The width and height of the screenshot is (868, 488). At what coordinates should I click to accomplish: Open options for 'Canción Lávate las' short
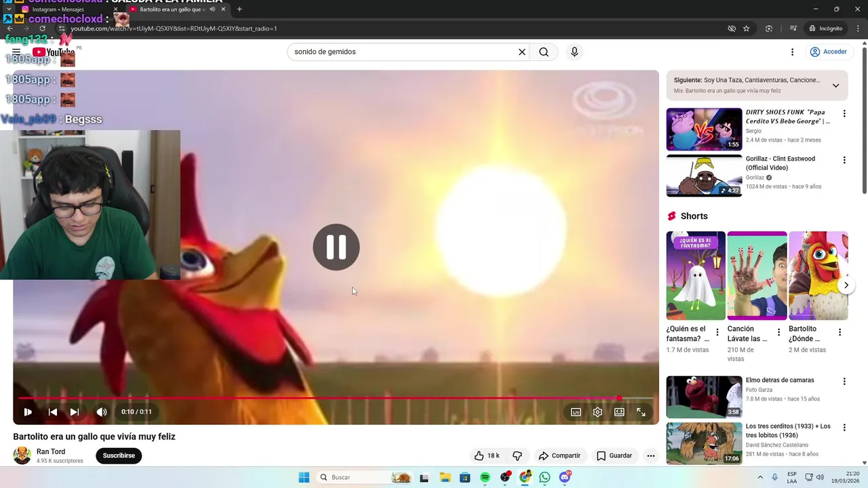pyautogui.click(x=778, y=333)
